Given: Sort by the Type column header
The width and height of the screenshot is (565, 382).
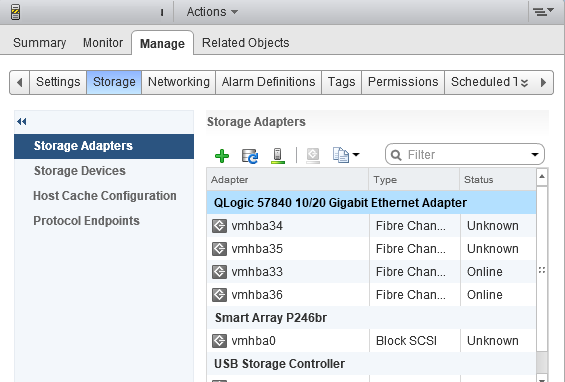Looking at the screenshot, I should tap(414, 179).
